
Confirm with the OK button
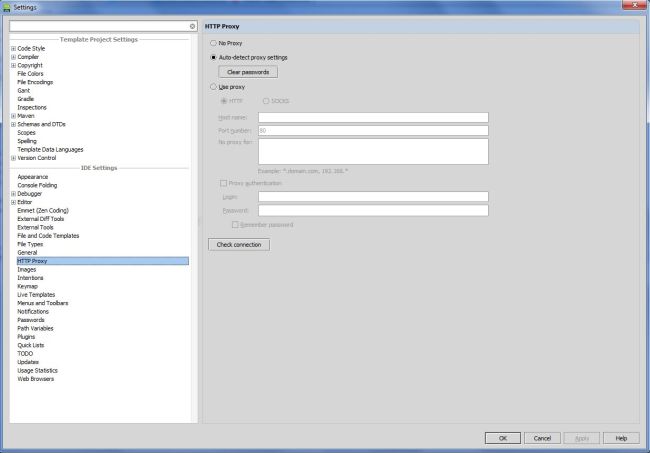pyautogui.click(x=502, y=438)
